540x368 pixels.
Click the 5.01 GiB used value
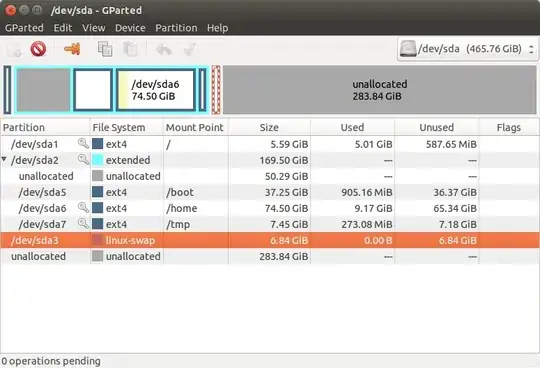[374, 144]
